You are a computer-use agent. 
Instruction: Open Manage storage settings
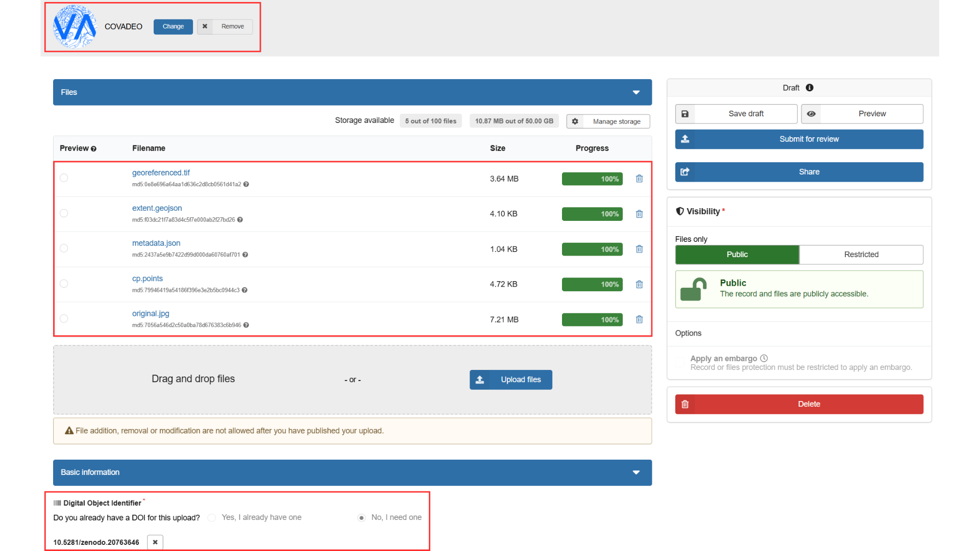click(608, 121)
